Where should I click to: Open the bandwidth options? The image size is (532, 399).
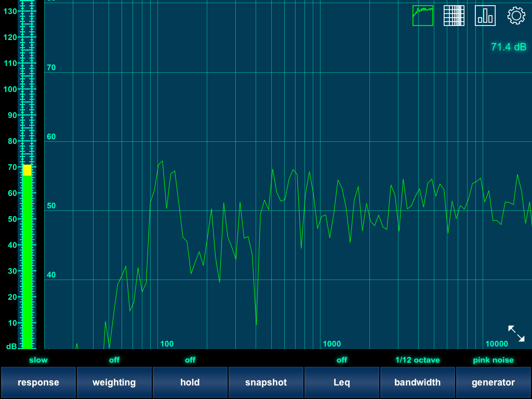click(x=418, y=382)
